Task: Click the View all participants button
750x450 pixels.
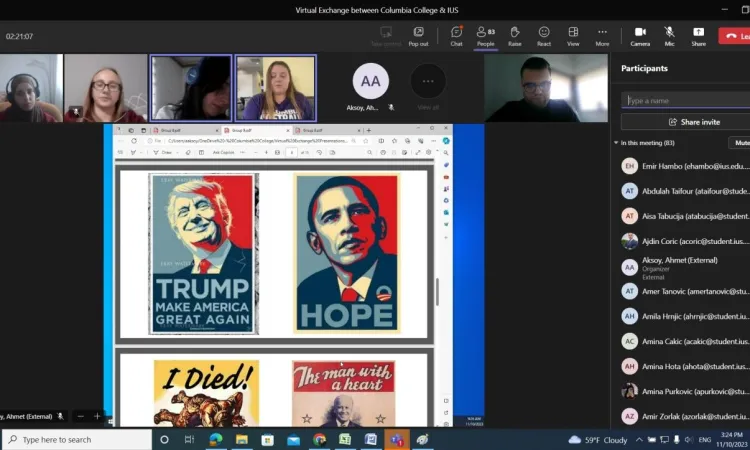Action: pyautogui.click(x=428, y=82)
